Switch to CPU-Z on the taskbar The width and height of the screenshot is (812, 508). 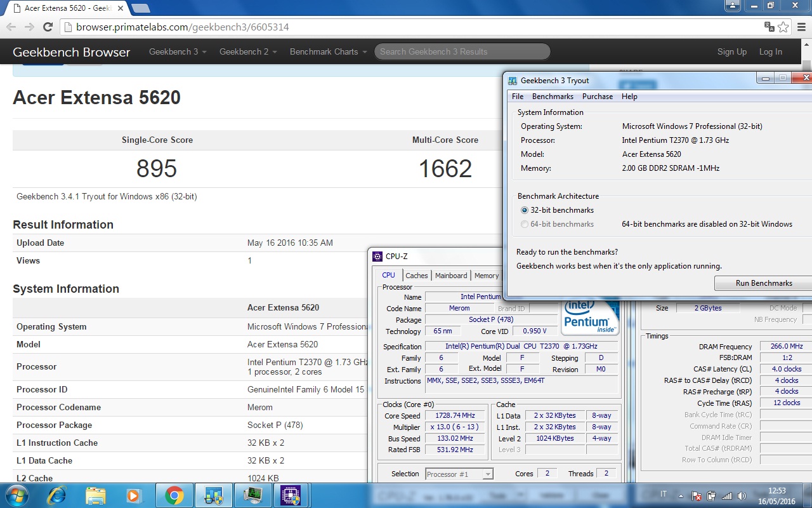pyautogui.click(x=291, y=495)
